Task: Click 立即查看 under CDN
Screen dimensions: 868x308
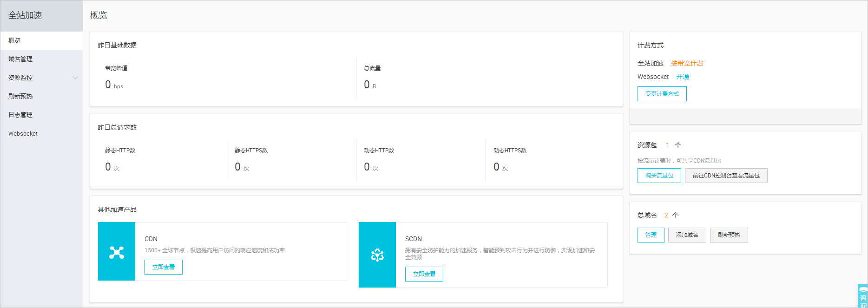Action: (164, 267)
